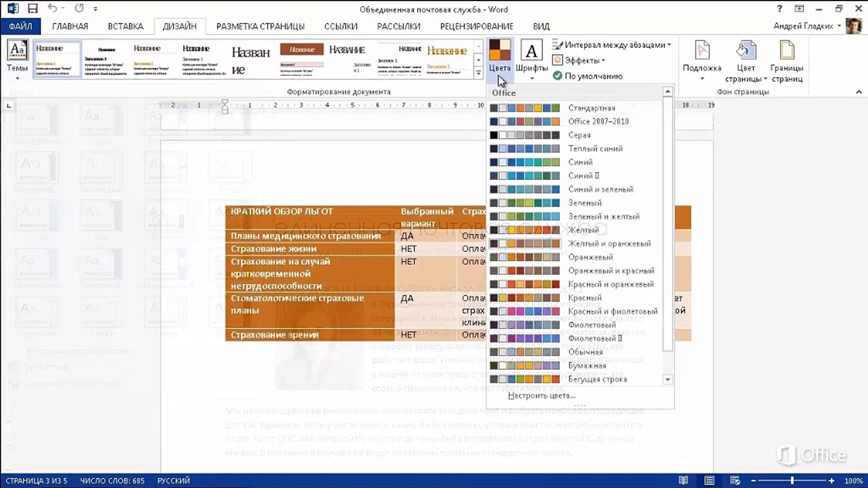This screenshot has width=868, height=488.
Task: Collapse the ribbon with the arrow
Action: [x=859, y=92]
